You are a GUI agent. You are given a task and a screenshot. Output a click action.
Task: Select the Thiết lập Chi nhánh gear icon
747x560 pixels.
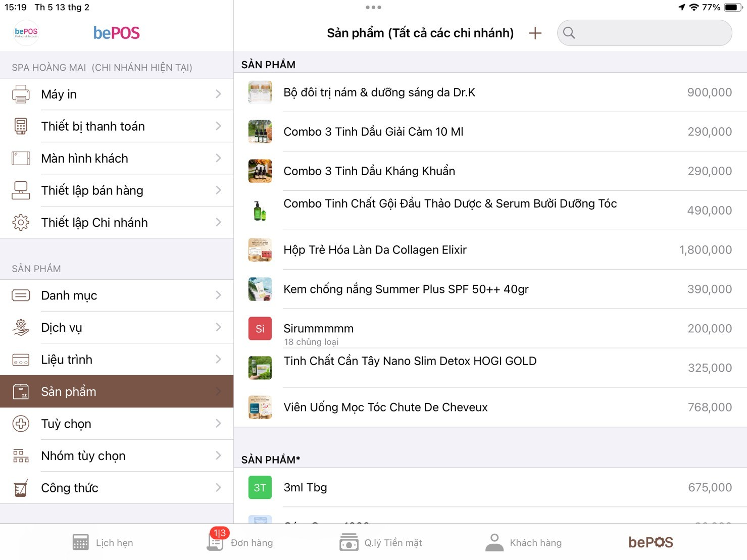tap(21, 223)
